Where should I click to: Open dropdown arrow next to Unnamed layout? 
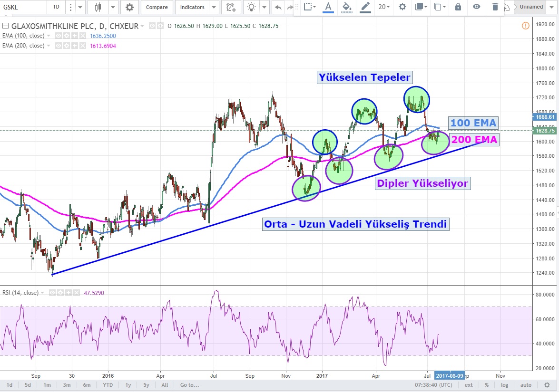552,7
